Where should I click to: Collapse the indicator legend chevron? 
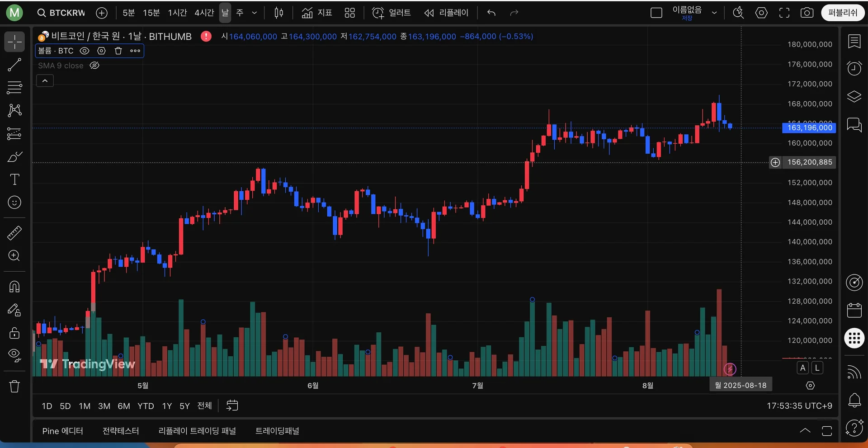point(45,81)
